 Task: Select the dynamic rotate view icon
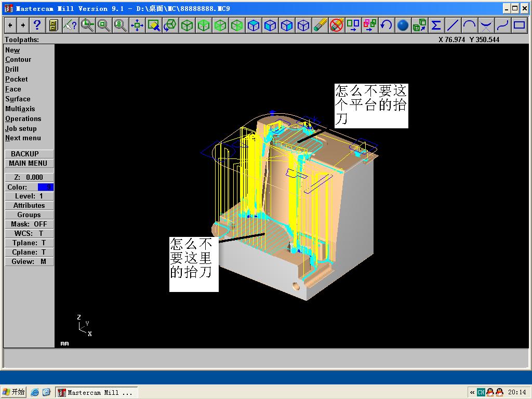pos(170,25)
